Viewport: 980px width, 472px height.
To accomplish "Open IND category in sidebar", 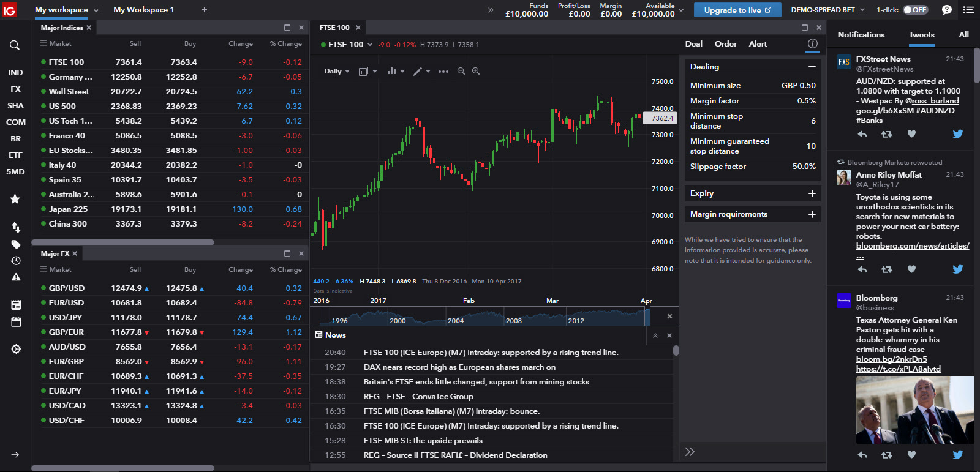I will 15,73.
